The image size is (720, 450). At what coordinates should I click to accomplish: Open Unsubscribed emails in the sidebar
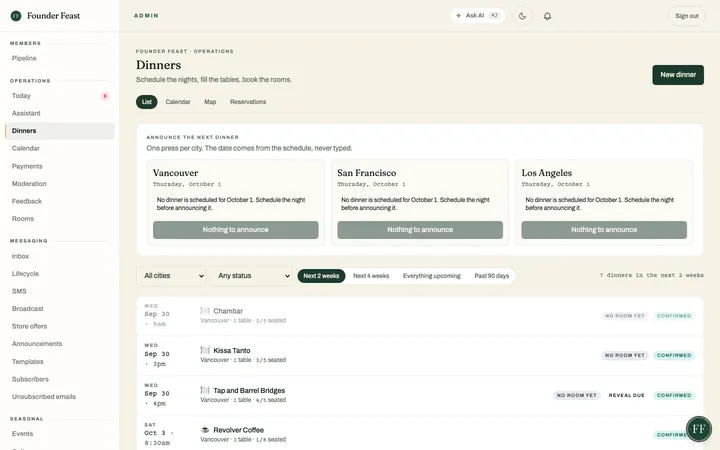[60, 397]
